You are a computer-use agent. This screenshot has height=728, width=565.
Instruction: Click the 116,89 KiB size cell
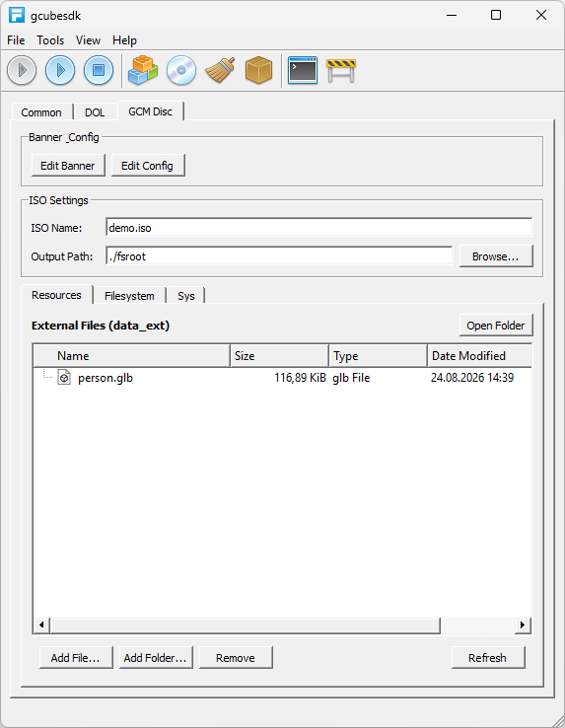coord(300,378)
